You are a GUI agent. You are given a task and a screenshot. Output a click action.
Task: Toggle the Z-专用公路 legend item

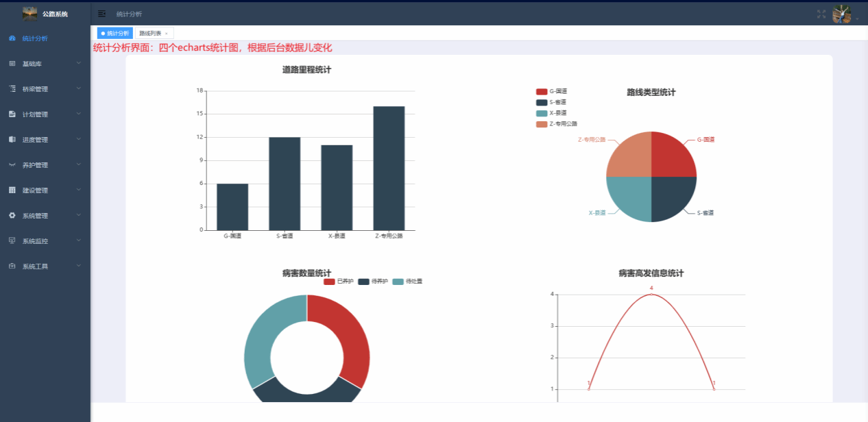click(x=557, y=124)
